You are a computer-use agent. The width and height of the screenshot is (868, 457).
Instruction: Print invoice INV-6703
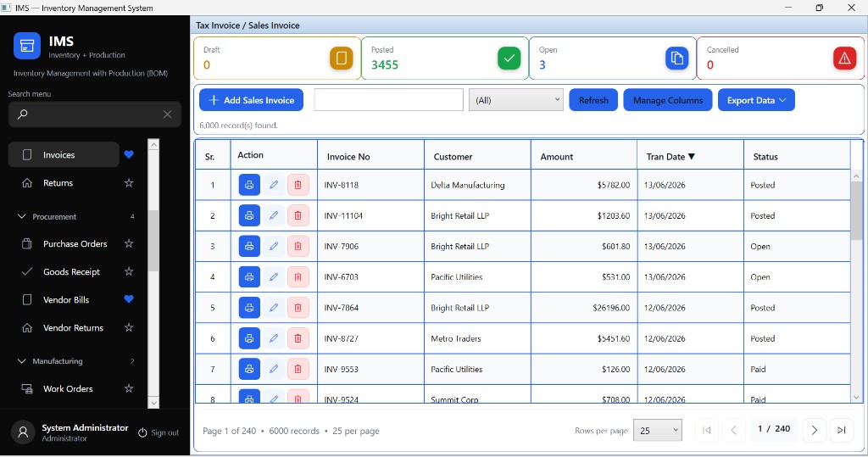pyautogui.click(x=249, y=277)
